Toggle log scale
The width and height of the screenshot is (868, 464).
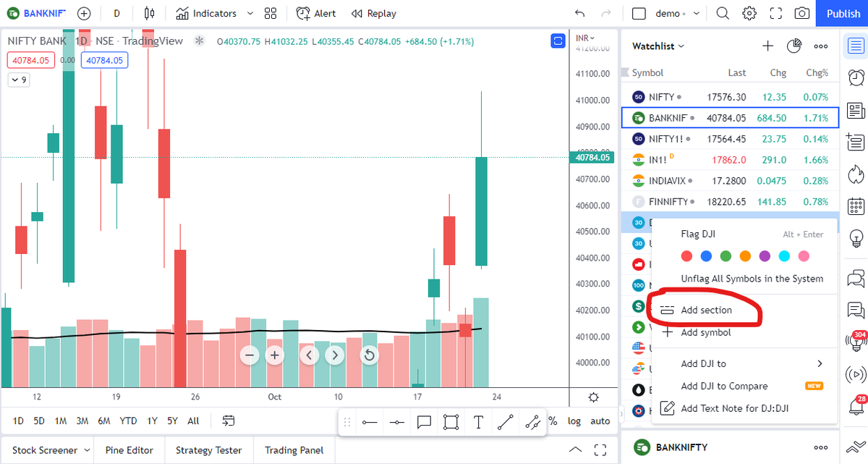(574, 421)
